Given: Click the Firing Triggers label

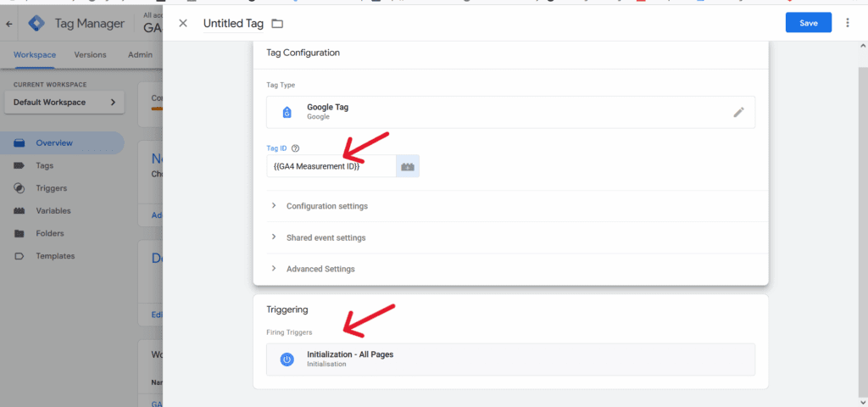Looking at the screenshot, I should pos(290,332).
